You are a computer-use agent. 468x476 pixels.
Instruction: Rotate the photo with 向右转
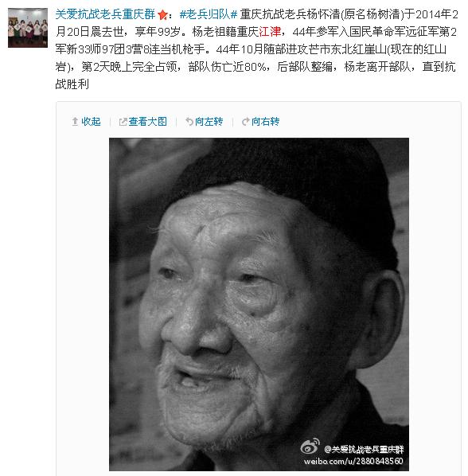(x=265, y=122)
